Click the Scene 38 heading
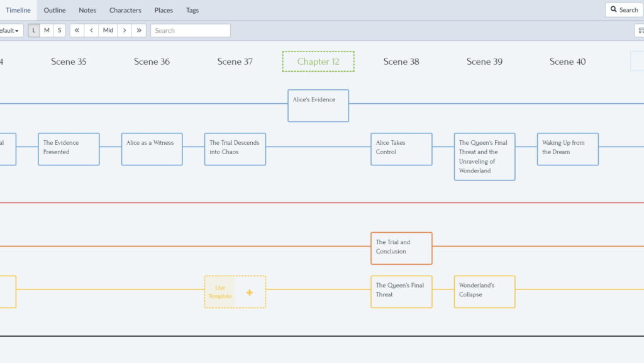Image resolution: width=644 pixels, height=363 pixels. coord(401,62)
